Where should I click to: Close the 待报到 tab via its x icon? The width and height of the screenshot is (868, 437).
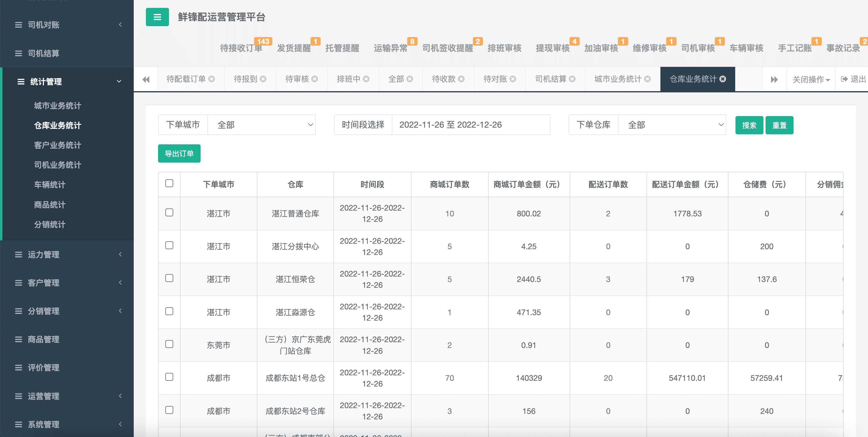point(263,79)
